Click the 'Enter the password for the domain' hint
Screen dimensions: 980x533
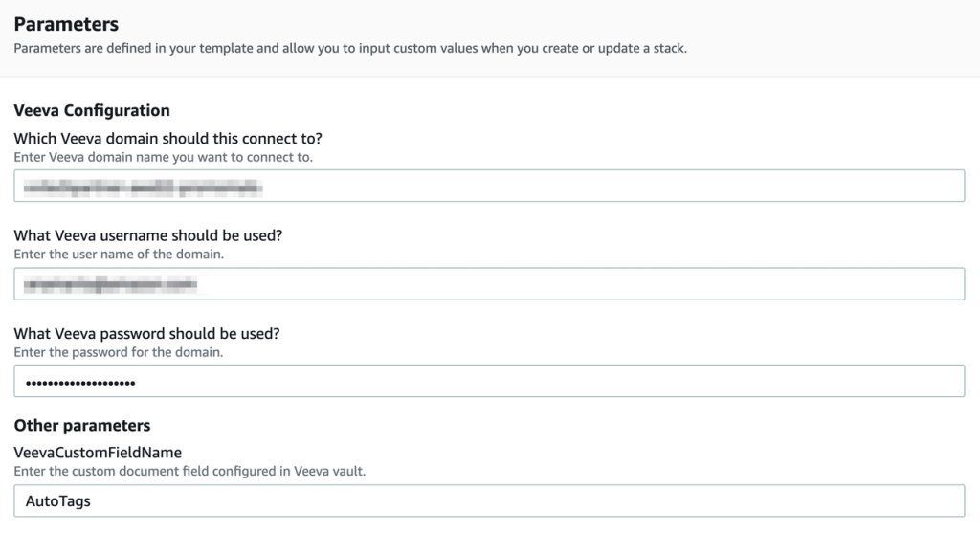point(118,352)
